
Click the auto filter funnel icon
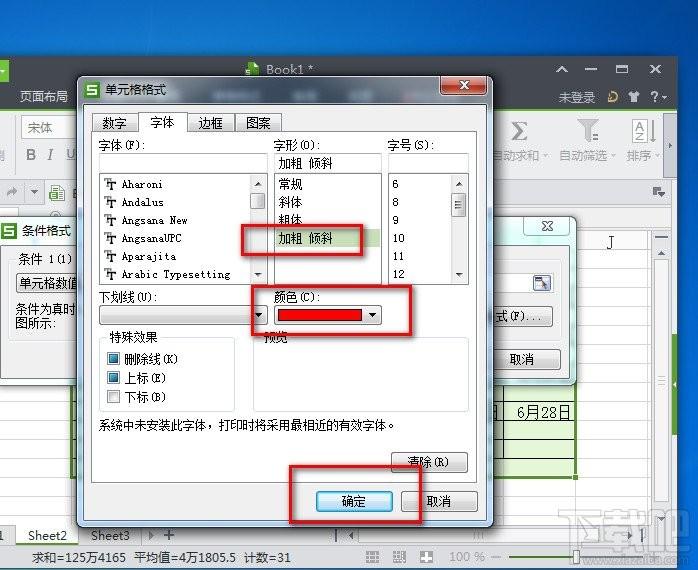click(588, 130)
